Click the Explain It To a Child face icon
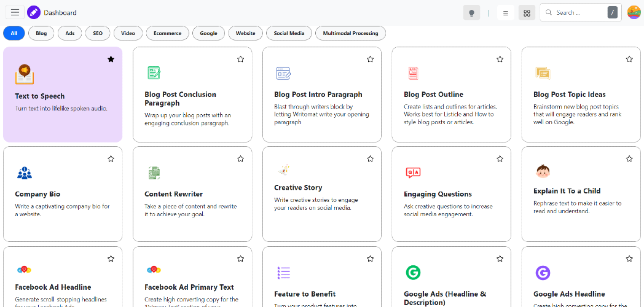This screenshot has height=307, width=644. click(x=543, y=171)
